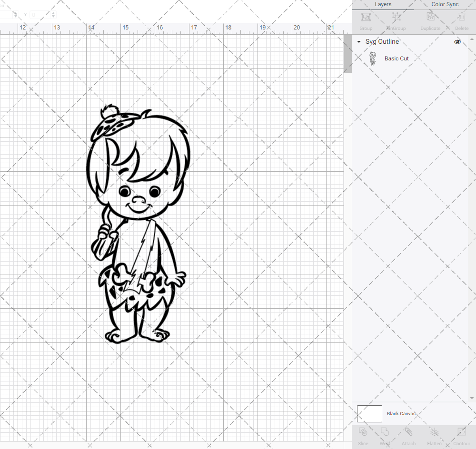Click the layers panel scroll down arrow
This screenshot has height=449, width=476.
click(x=472, y=398)
